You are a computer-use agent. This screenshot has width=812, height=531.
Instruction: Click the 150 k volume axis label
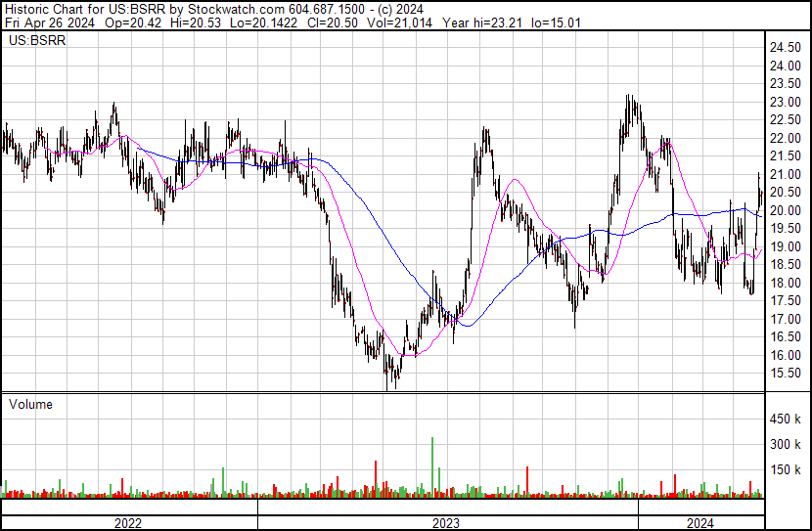pyautogui.click(x=785, y=470)
